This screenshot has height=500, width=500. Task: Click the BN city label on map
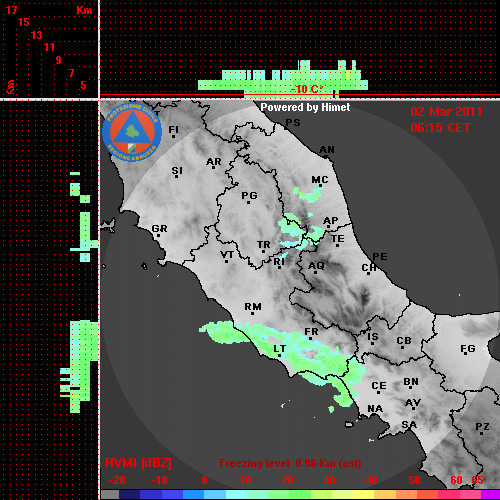click(x=411, y=382)
